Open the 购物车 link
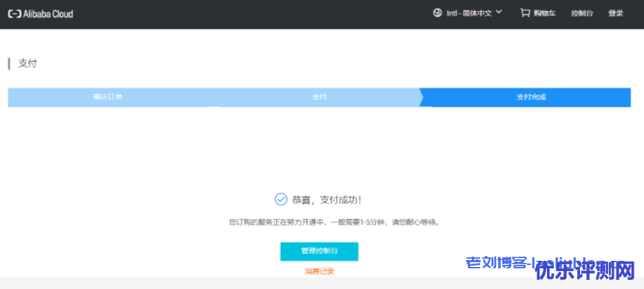The image size is (644, 289). [x=545, y=13]
